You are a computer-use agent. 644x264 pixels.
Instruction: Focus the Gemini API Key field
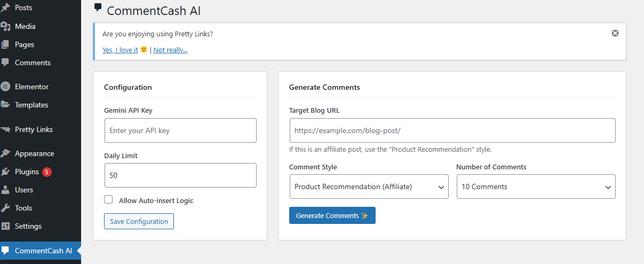pos(180,130)
